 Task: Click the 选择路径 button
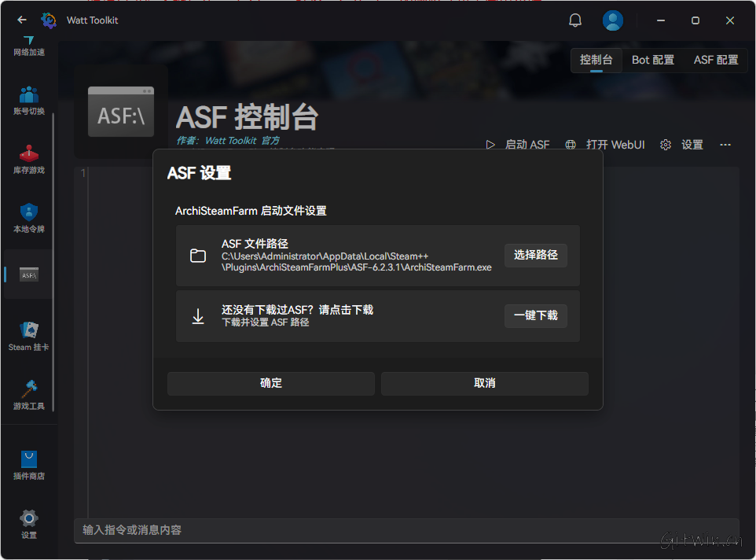[x=536, y=255]
